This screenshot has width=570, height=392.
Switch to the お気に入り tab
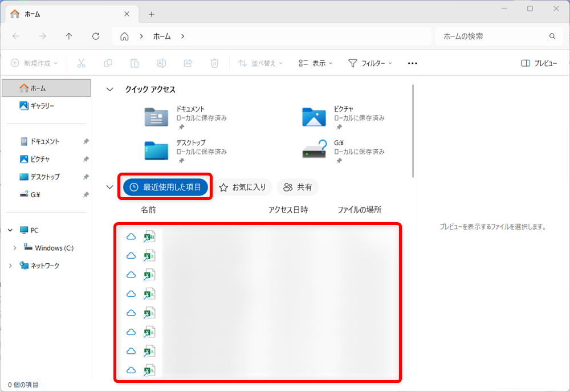tap(243, 187)
